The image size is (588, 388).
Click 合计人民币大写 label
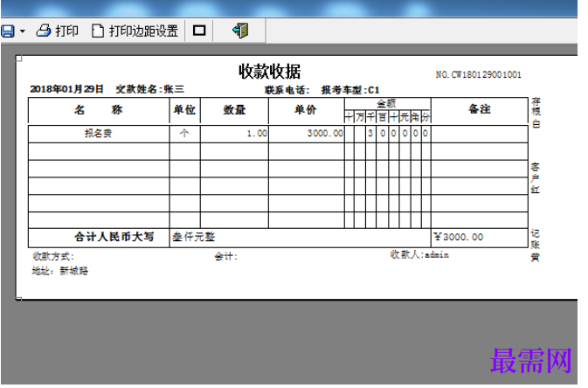coord(114,237)
